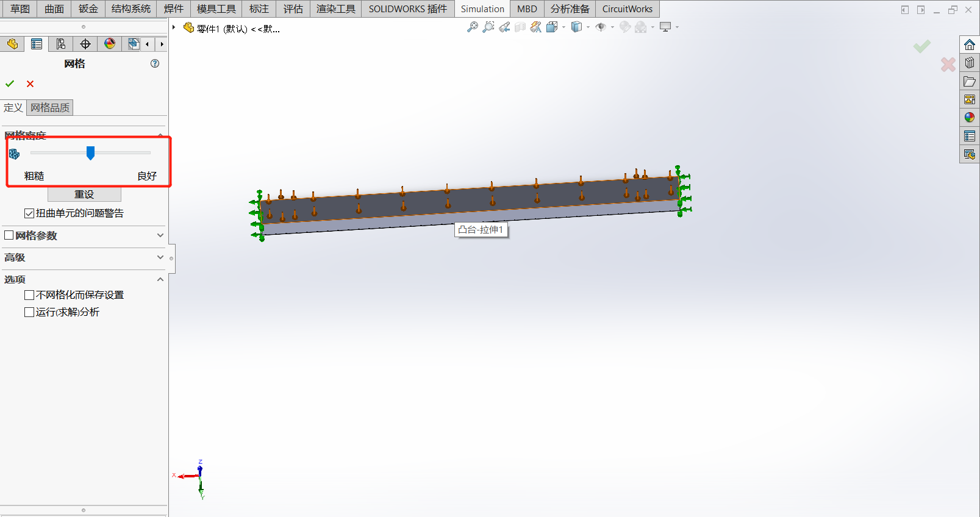The image size is (980, 517).
Task: Click the Display Style cube icon
Action: coord(576,27)
